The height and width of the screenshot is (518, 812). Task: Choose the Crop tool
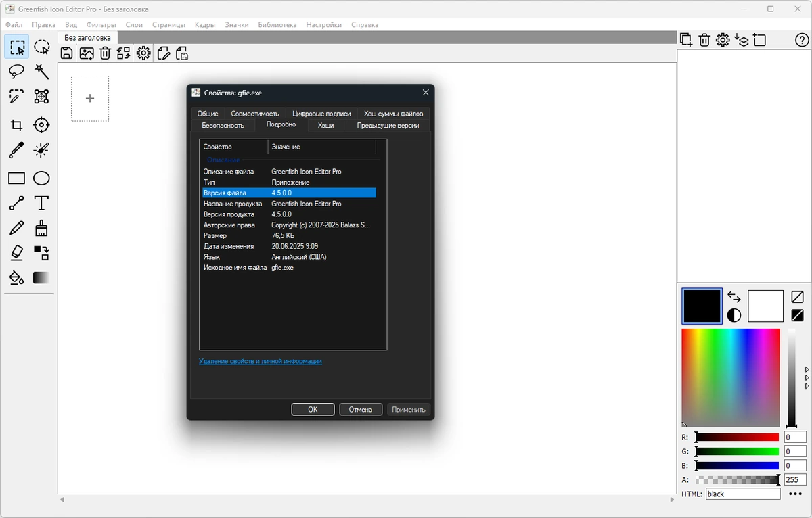point(17,125)
